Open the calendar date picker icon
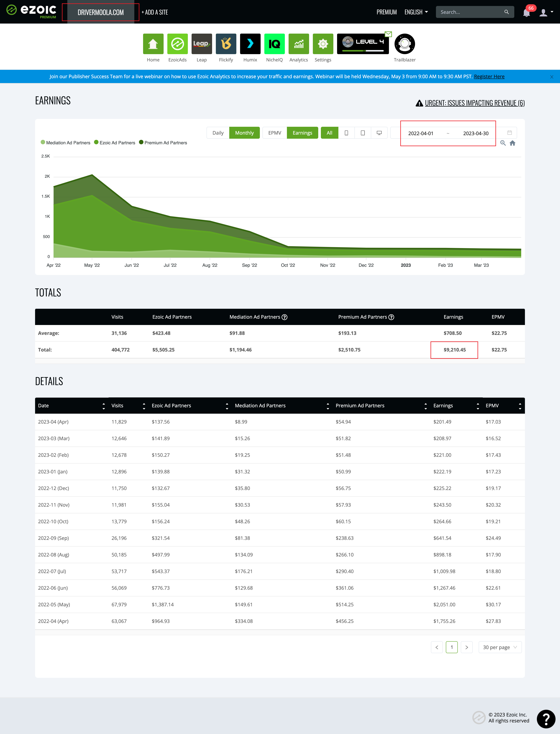The width and height of the screenshot is (560, 734). [x=509, y=133]
